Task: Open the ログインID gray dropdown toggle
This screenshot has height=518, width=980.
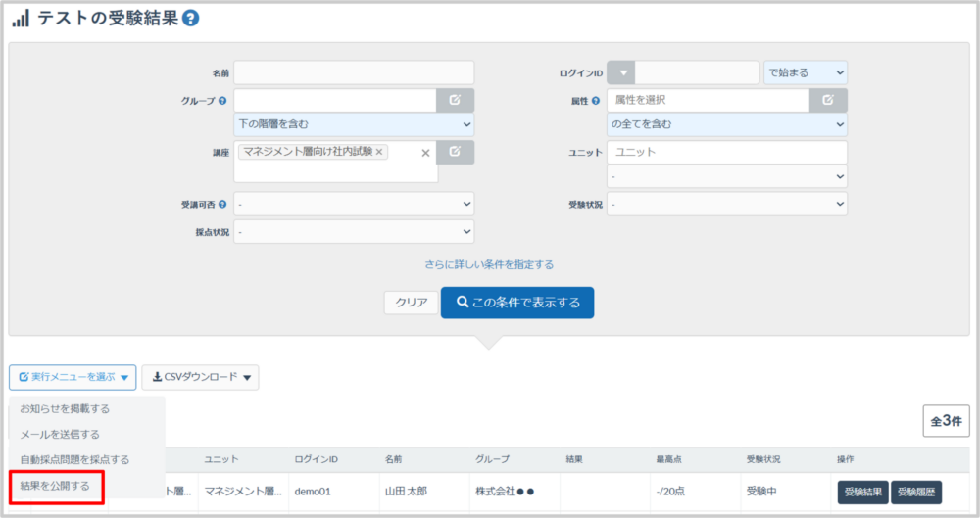Action: coord(621,72)
